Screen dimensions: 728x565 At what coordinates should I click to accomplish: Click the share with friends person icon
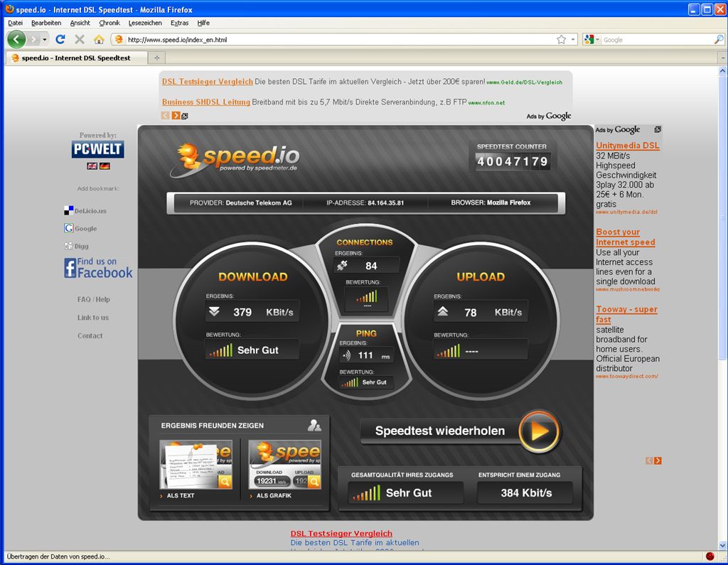point(314,425)
